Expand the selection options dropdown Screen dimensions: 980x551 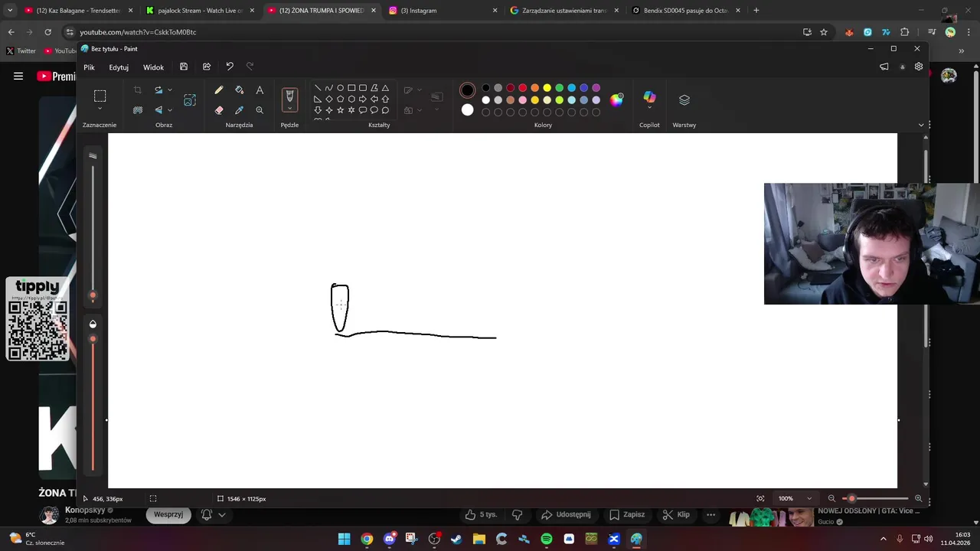point(100,109)
